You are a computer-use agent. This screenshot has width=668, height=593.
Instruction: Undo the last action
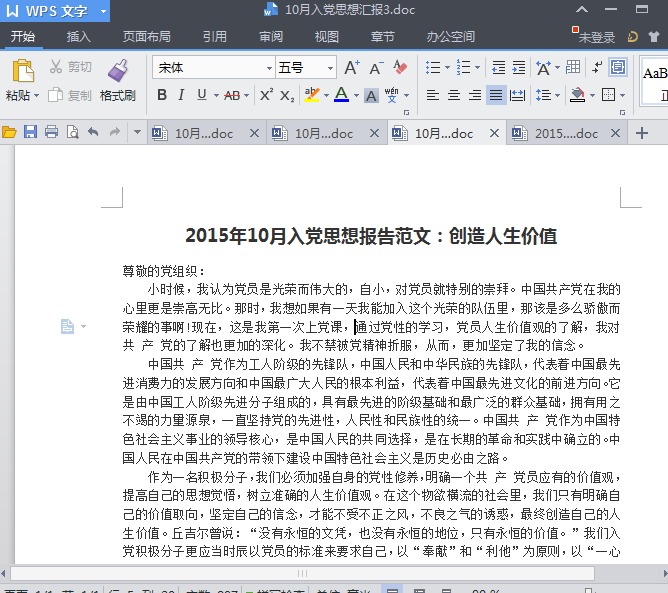[93, 132]
